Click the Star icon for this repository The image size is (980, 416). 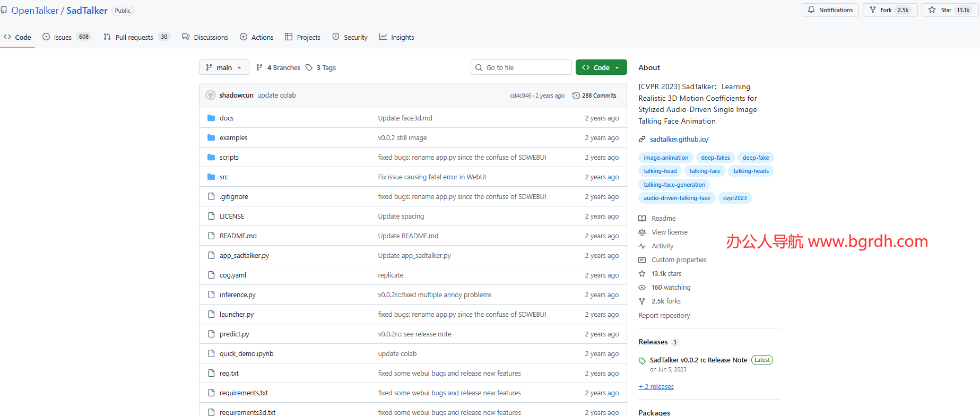[932, 10]
